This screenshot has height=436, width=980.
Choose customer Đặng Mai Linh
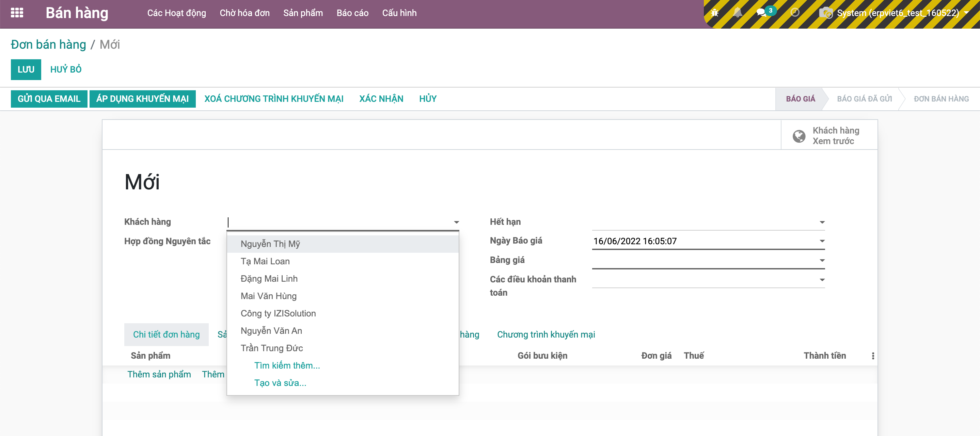pyautogui.click(x=343, y=279)
